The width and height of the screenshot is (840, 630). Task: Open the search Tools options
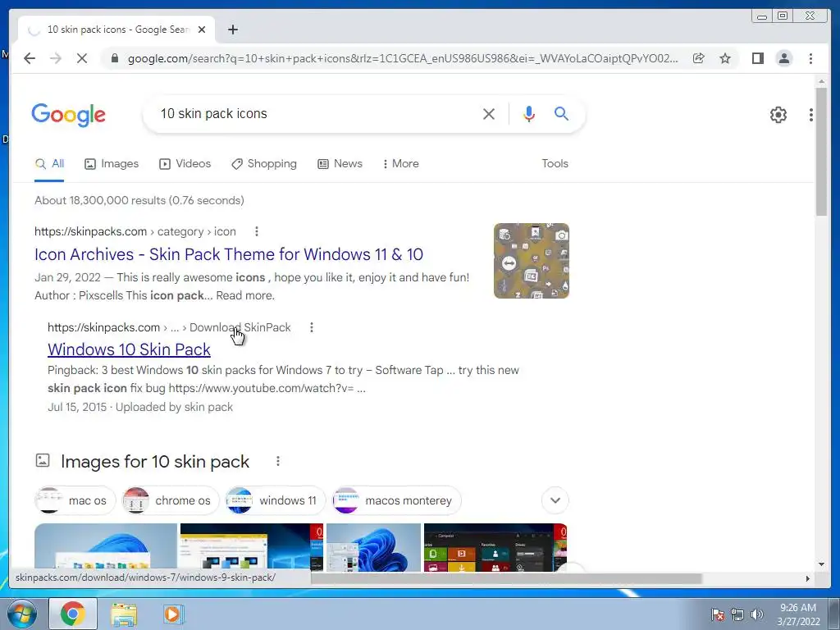pyautogui.click(x=555, y=164)
